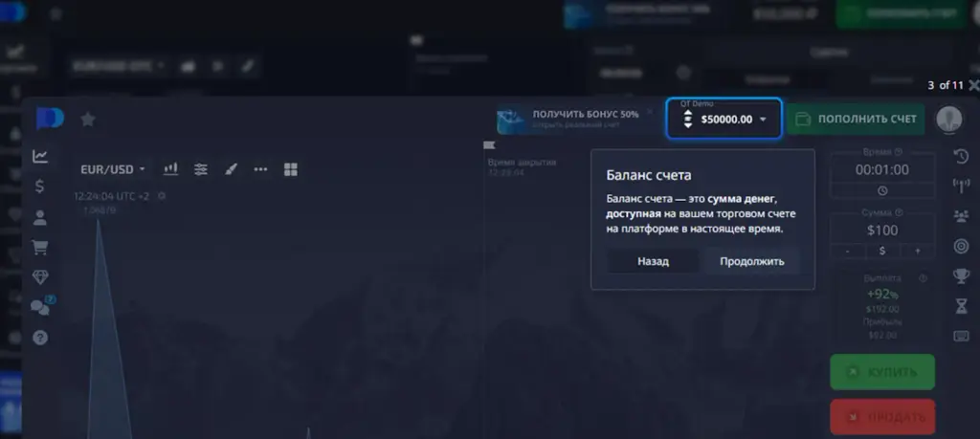
Task: Click Назад in the Баланс счета tooltip
Action: pyautogui.click(x=653, y=262)
